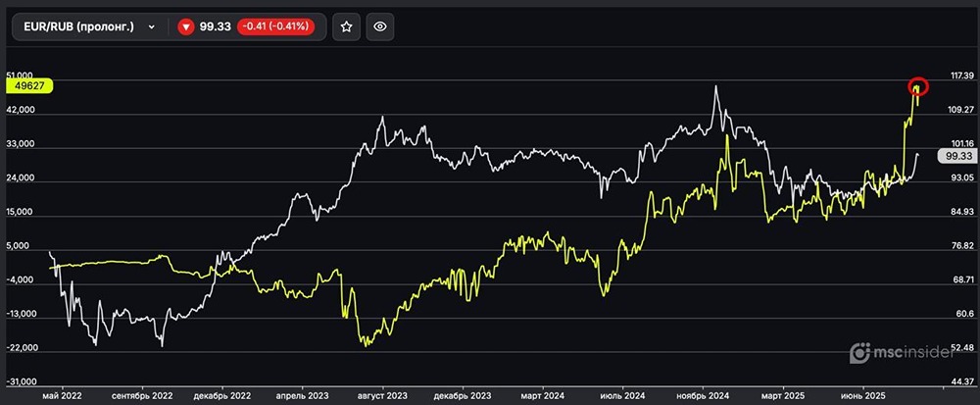Add chart to favorites with star icon
The image size is (980, 405).
tap(346, 26)
